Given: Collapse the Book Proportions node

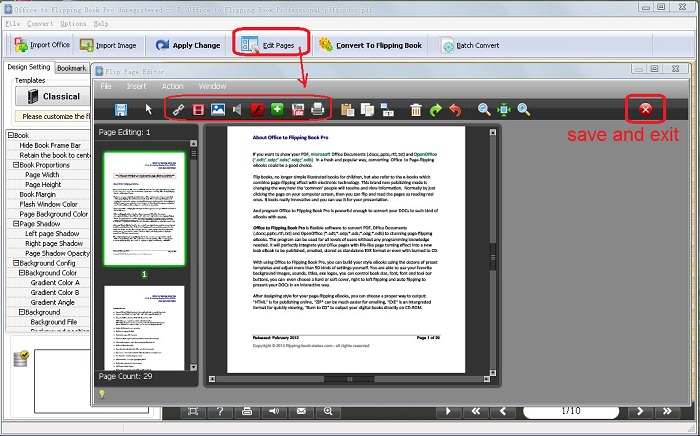Looking at the screenshot, I should pyautogui.click(x=16, y=165).
